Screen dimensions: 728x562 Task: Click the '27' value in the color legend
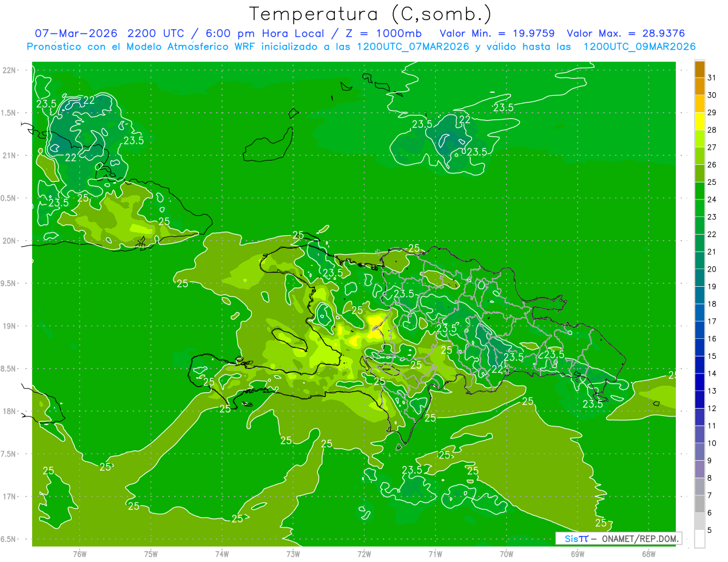(712, 147)
